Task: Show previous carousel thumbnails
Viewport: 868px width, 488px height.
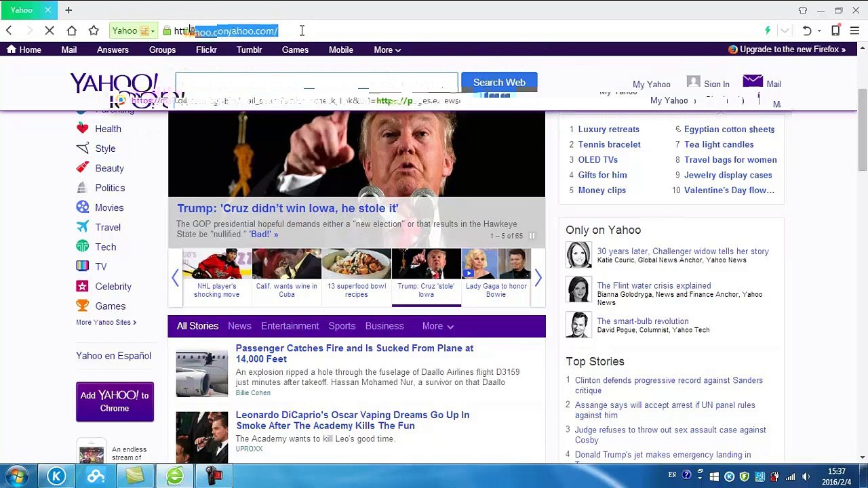Action: (175, 277)
